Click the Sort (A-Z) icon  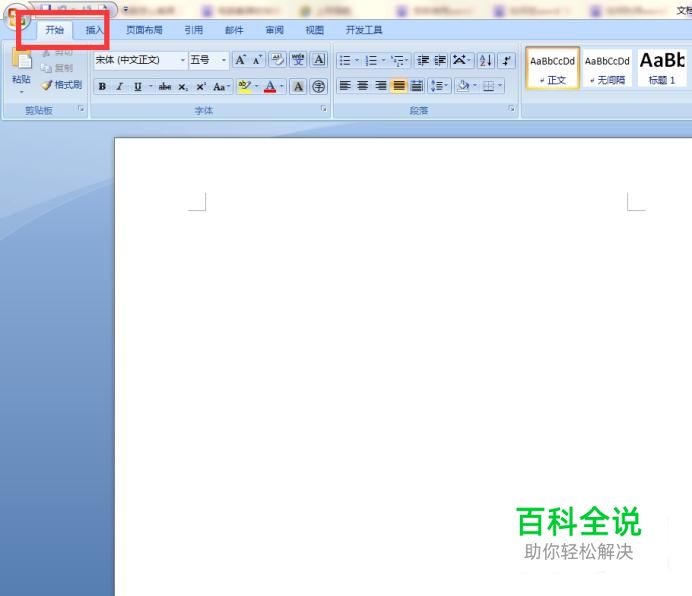pos(486,60)
